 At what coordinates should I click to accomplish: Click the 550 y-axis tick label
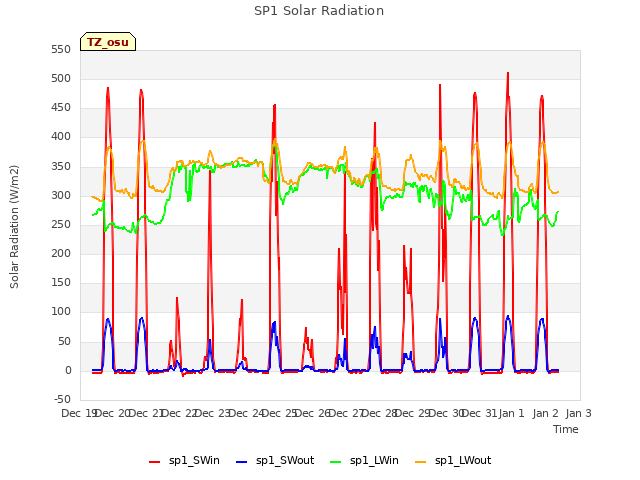61,49
